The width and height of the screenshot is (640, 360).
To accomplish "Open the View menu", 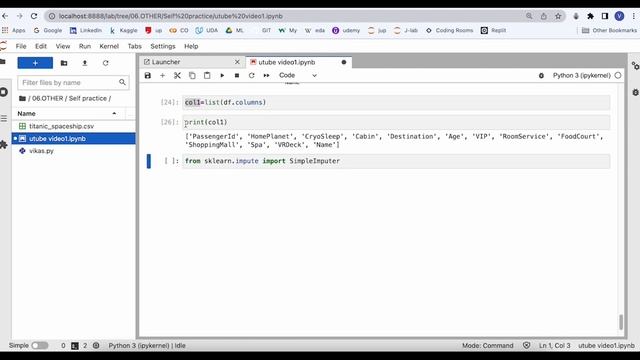I will pos(63,46).
